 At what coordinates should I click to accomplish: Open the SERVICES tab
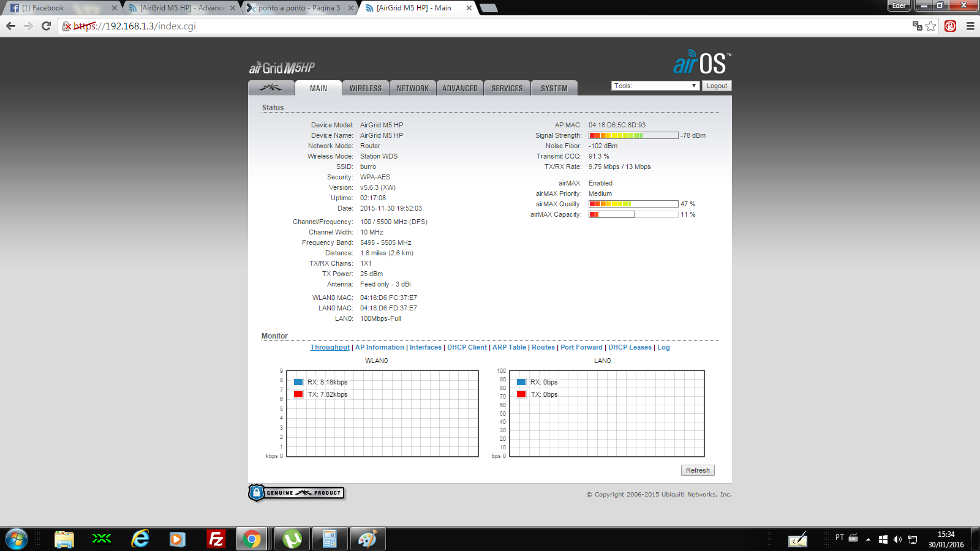507,88
